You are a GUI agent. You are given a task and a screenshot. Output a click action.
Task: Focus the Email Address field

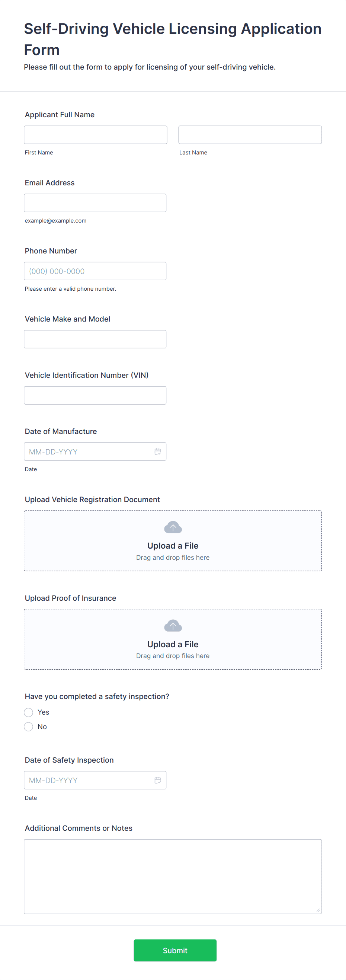(95, 203)
